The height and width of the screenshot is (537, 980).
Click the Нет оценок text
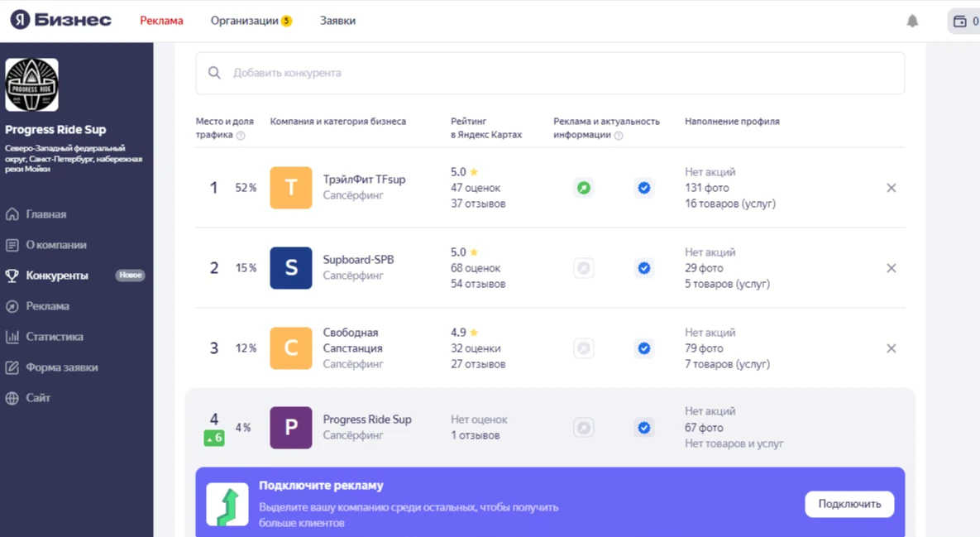(x=480, y=420)
